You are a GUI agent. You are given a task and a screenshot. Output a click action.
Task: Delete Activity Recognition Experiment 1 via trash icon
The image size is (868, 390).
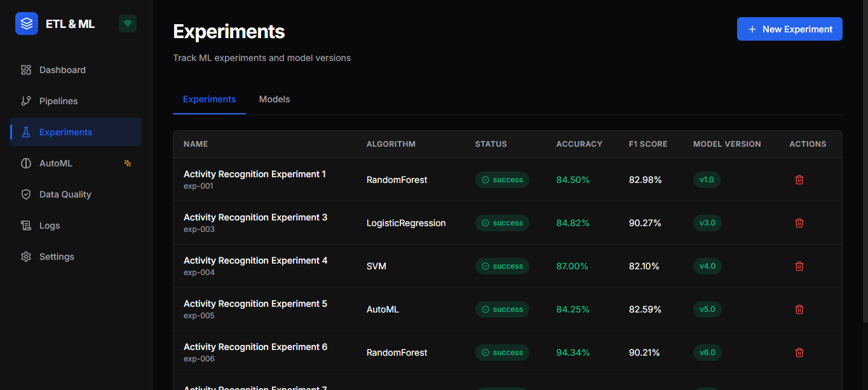[x=799, y=180]
